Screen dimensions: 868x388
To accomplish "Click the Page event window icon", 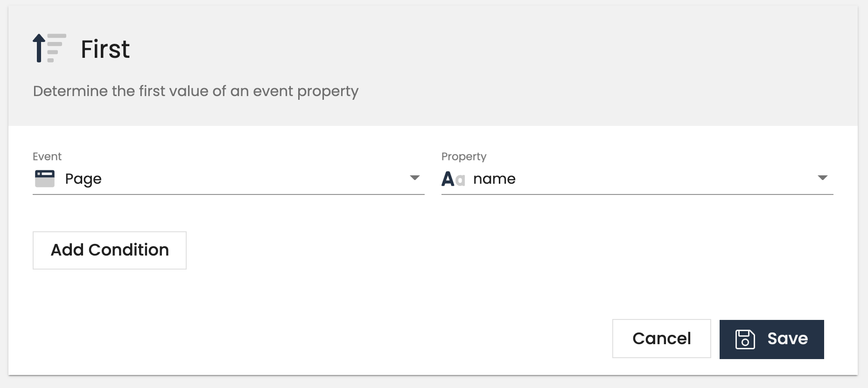I will point(45,179).
